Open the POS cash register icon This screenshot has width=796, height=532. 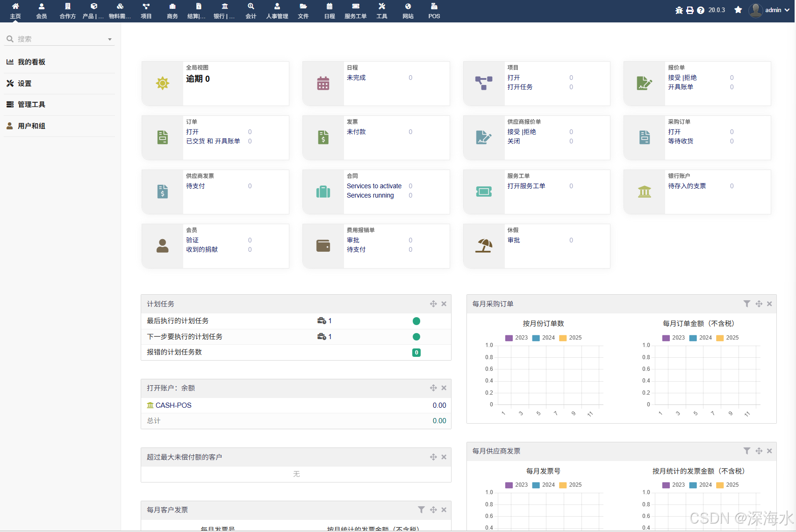pos(434,7)
